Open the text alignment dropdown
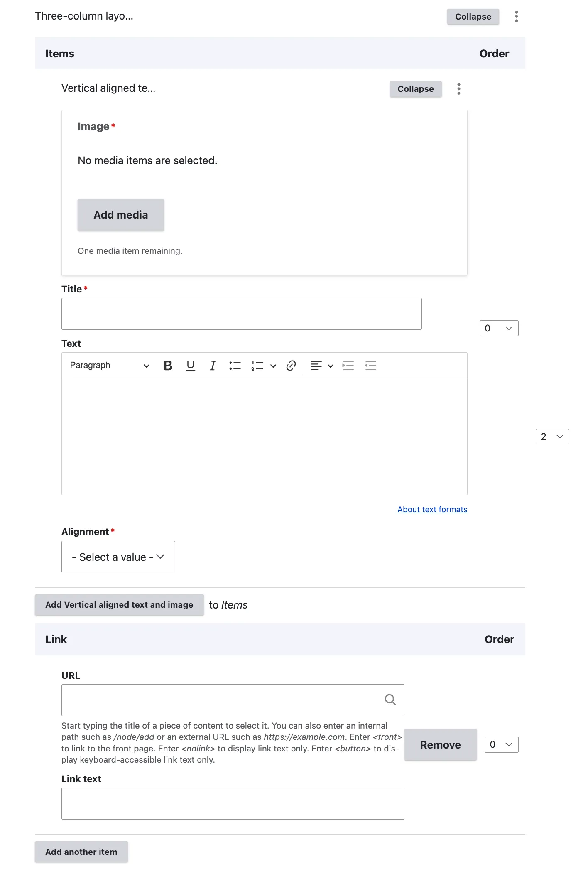Screen dimensions: 588x874 (x=322, y=366)
